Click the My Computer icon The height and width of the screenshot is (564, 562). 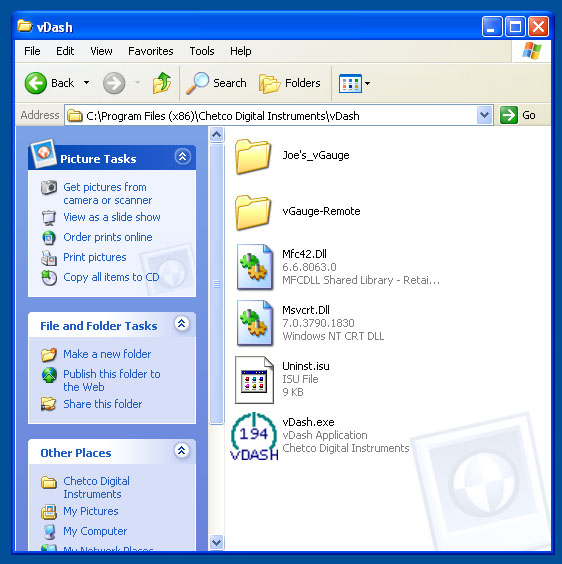[x=49, y=532]
